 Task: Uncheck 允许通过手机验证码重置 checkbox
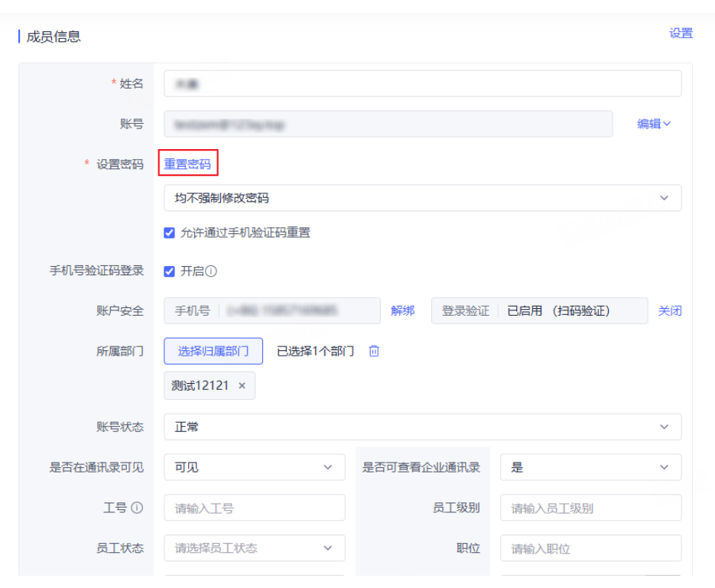point(169,233)
